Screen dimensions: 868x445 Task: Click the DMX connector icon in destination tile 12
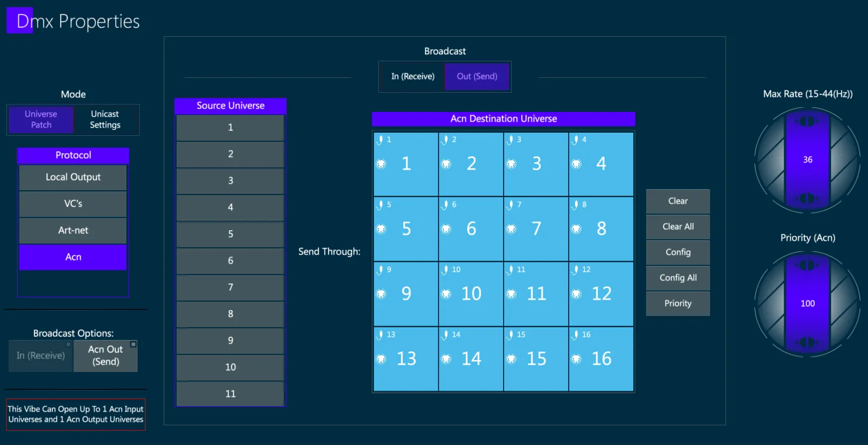(x=576, y=294)
